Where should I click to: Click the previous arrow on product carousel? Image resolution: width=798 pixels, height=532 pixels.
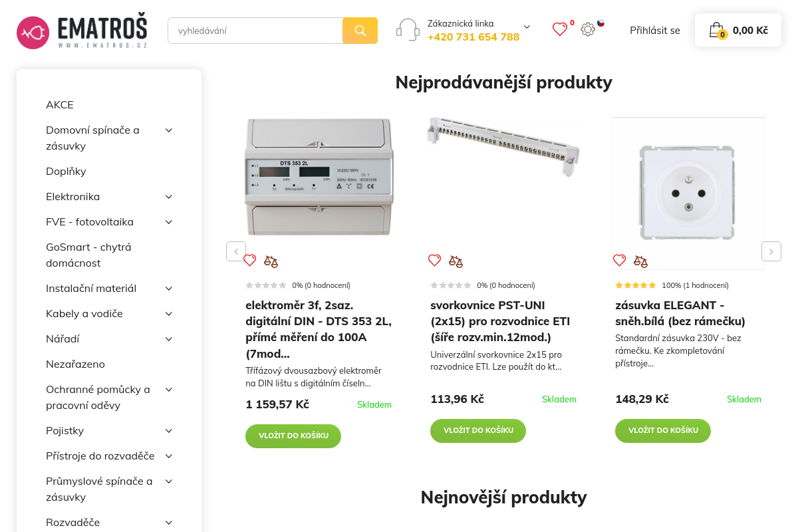click(236, 251)
